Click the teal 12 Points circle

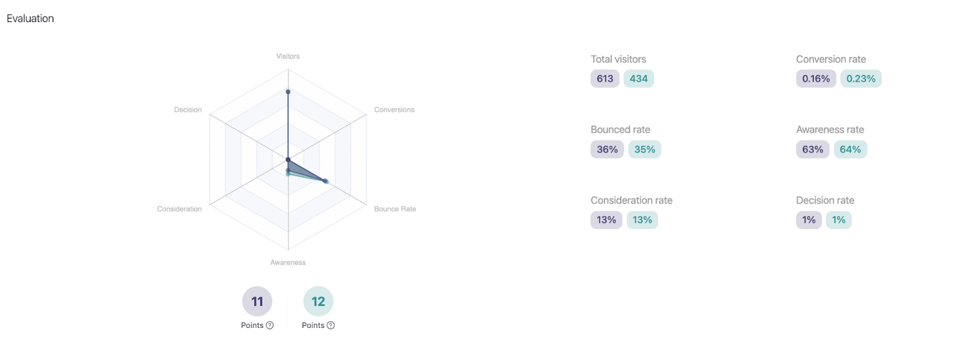tap(318, 301)
